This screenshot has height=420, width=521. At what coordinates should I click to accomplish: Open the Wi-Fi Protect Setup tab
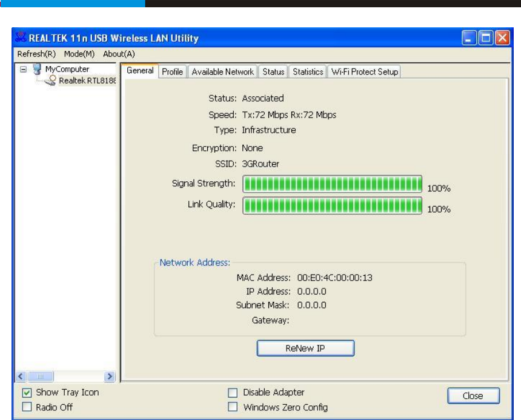(x=365, y=72)
